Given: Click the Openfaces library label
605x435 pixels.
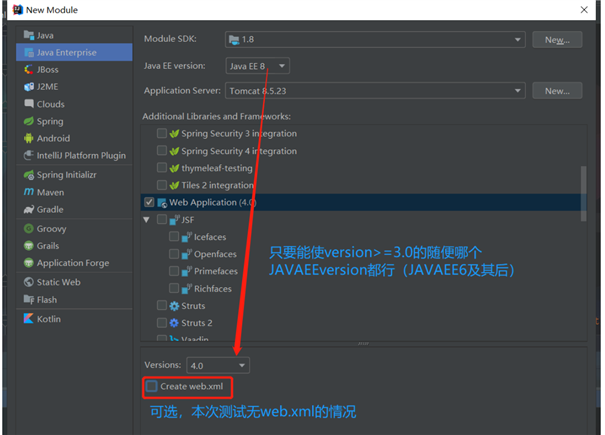Looking at the screenshot, I should pyautogui.click(x=215, y=254).
